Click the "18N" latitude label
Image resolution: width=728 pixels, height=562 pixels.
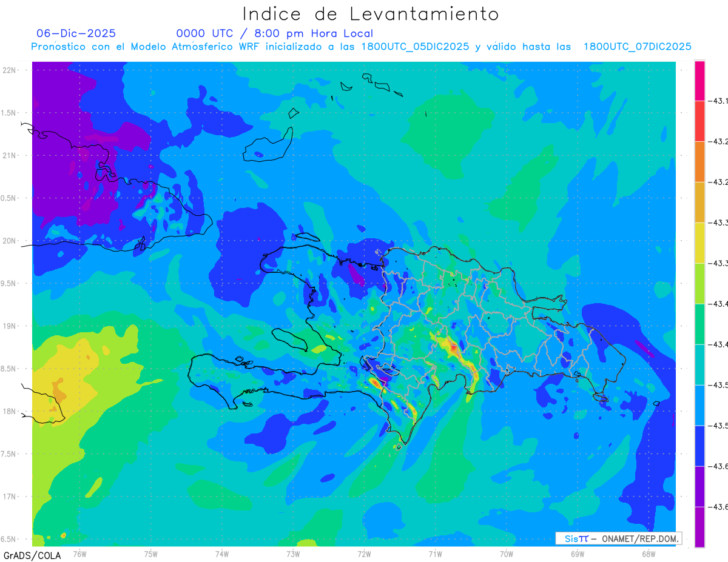pyautogui.click(x=10, y=411)
